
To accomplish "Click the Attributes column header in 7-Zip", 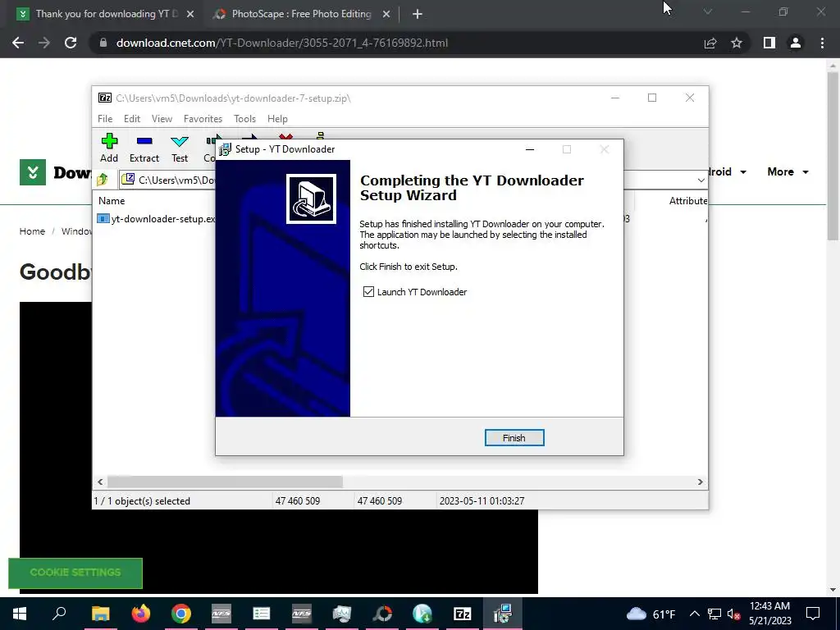I will 688,201.
